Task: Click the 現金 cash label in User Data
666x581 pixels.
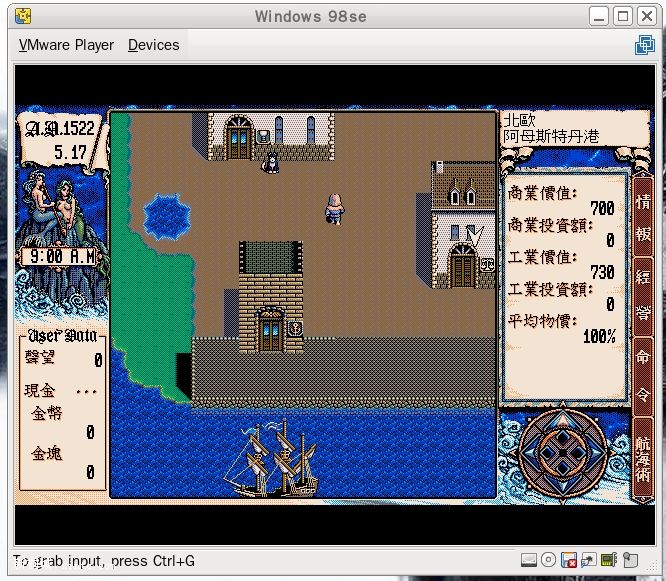Action: tap(42, 390)
